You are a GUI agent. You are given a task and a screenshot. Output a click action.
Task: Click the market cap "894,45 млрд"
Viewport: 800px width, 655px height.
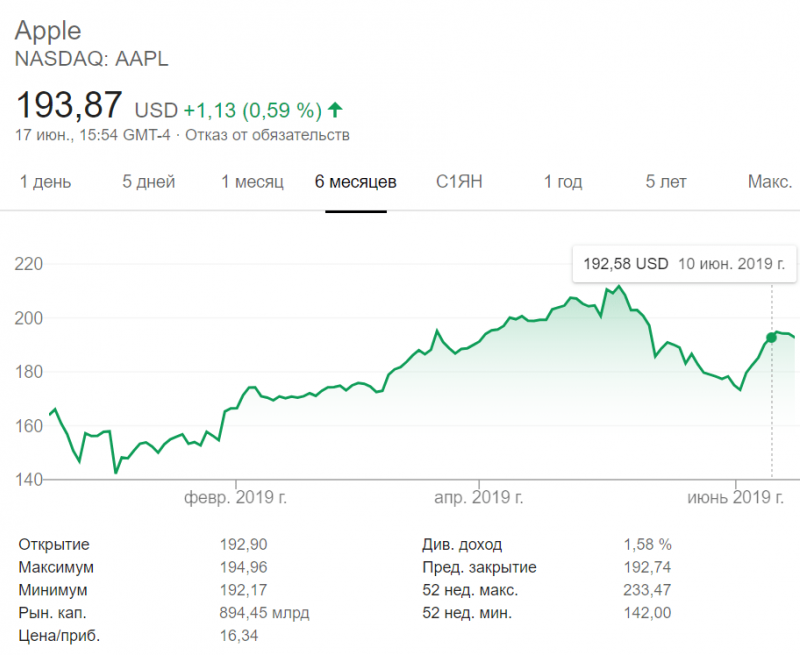pos(264,613)
